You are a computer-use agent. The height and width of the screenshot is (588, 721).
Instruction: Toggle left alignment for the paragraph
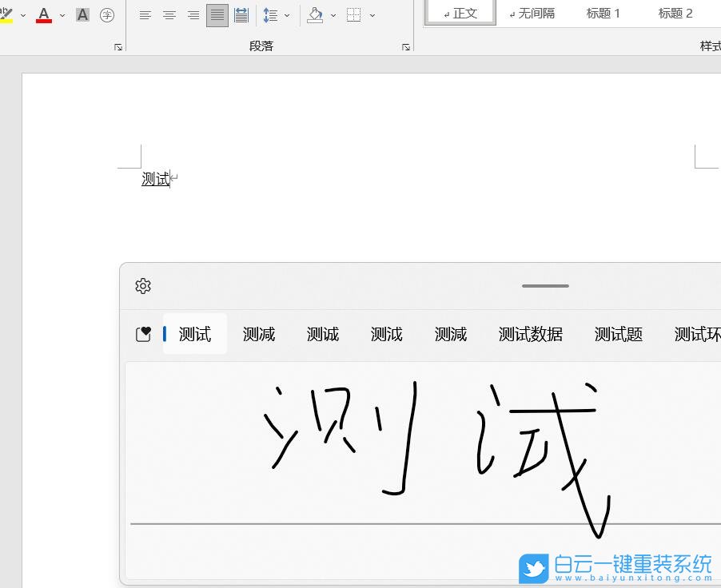coord(145,14)
